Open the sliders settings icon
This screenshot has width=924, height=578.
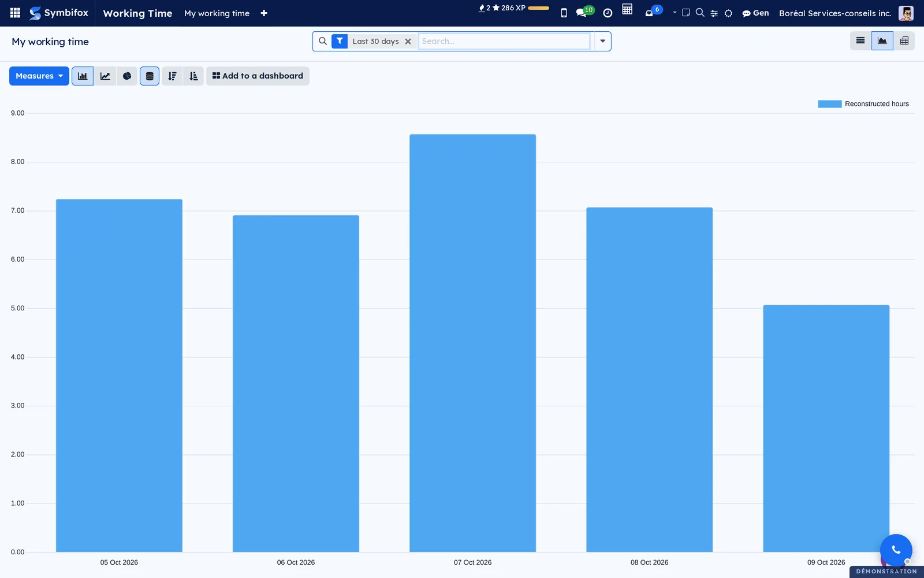point(714,13)
